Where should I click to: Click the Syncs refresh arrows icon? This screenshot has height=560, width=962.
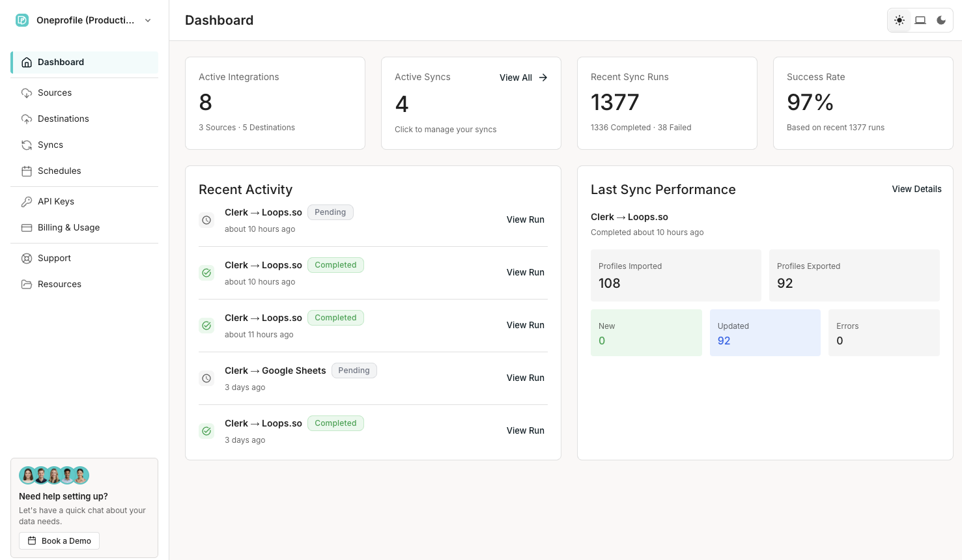[27, 145]
